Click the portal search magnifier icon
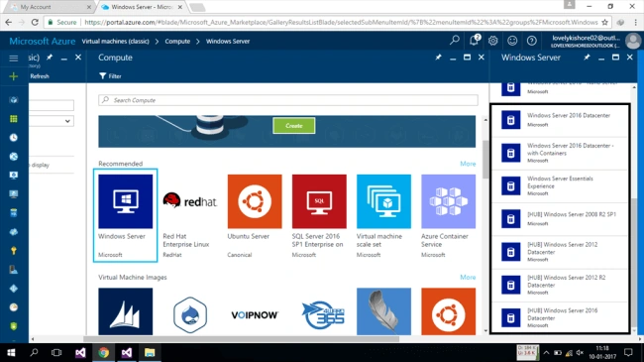This screenshot has height=362, width=644. (454, 41)
